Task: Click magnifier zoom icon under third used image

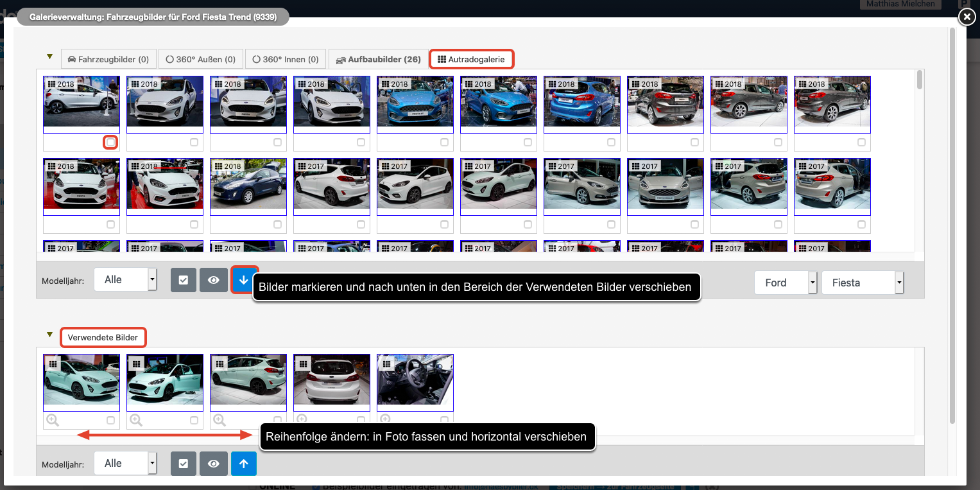Action: click(219, 420)
